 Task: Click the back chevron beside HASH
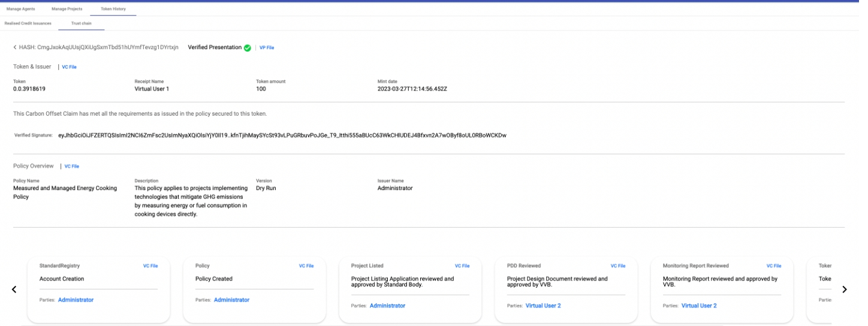coord(15,47)
